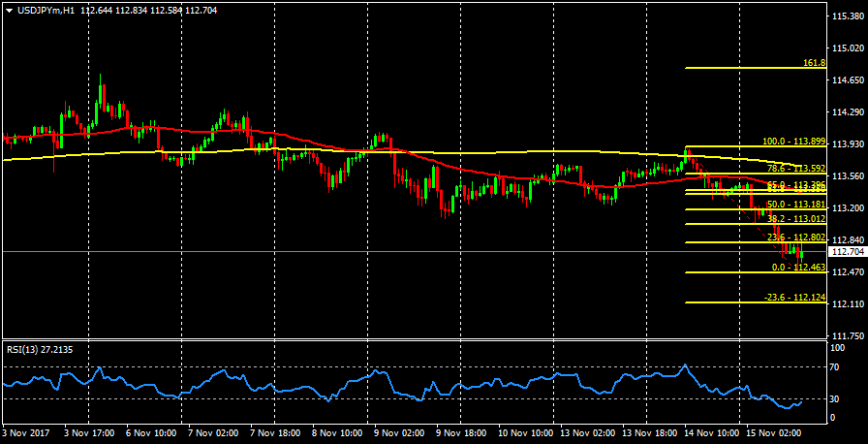Select the 0.0 - 112.463 Fibonacci level
The height and width of the screenshot is (444, 868).
(798, 268)
